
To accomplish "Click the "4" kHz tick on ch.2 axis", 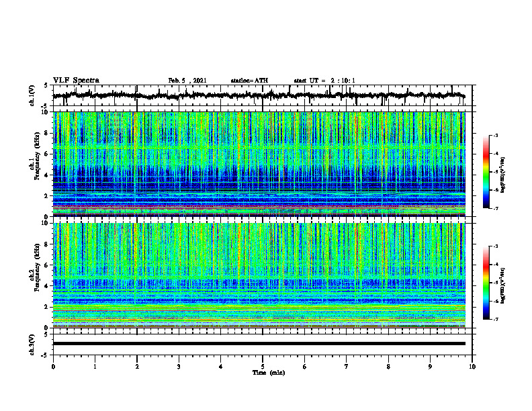I will [47, 286].
